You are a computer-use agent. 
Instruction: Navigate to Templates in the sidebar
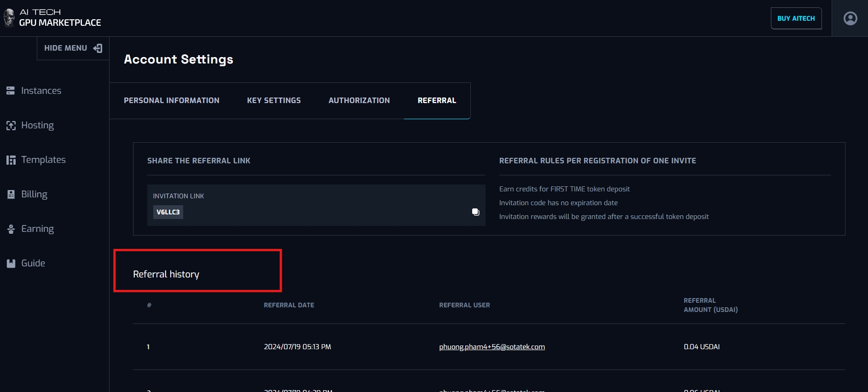point(43,160)
